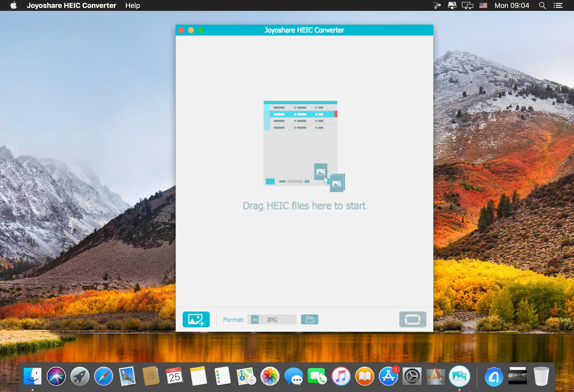The width and height of the screenshot is (574, 392).
Task: Launch Siri from the dock
Action: [56, 376]
